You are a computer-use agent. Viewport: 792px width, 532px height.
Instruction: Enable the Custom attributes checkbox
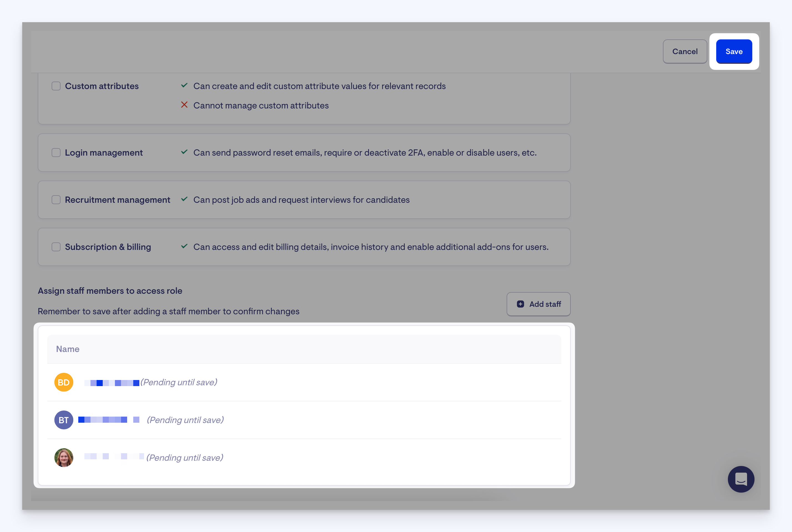(56, 86)
